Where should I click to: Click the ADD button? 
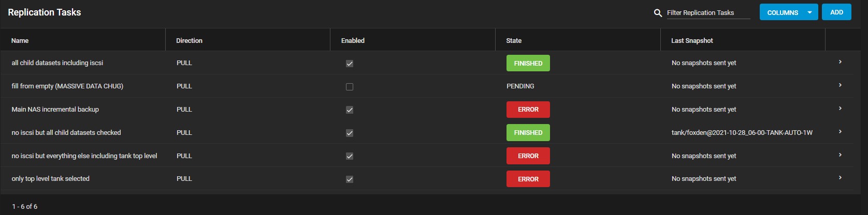[x=836, y=12]
